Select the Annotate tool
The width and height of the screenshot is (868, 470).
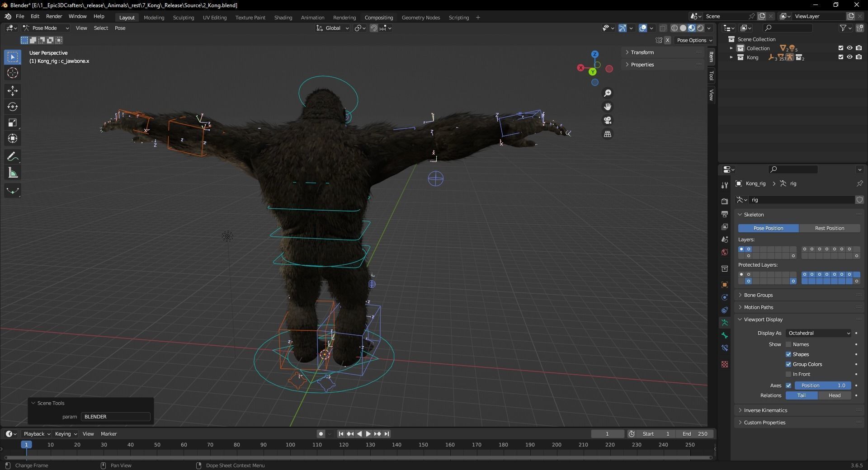[x=13, y=157]
